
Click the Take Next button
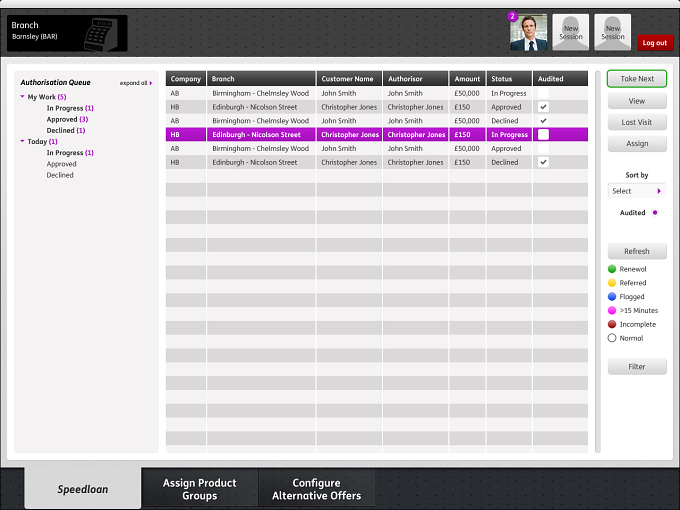(637, 78)
